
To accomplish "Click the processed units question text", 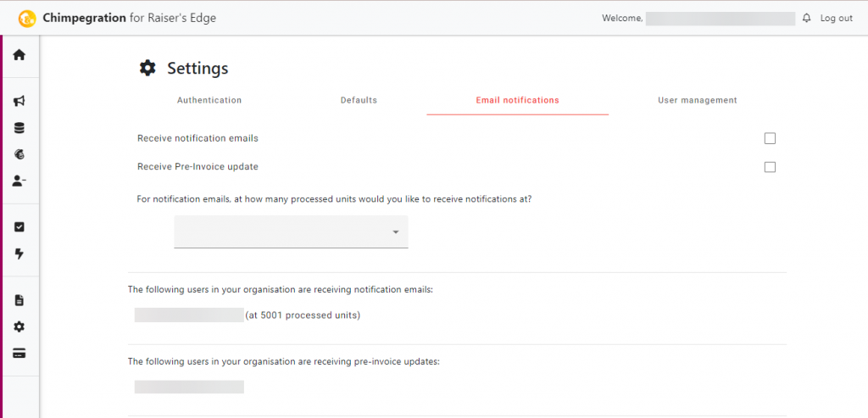I will tap(334, 198).
